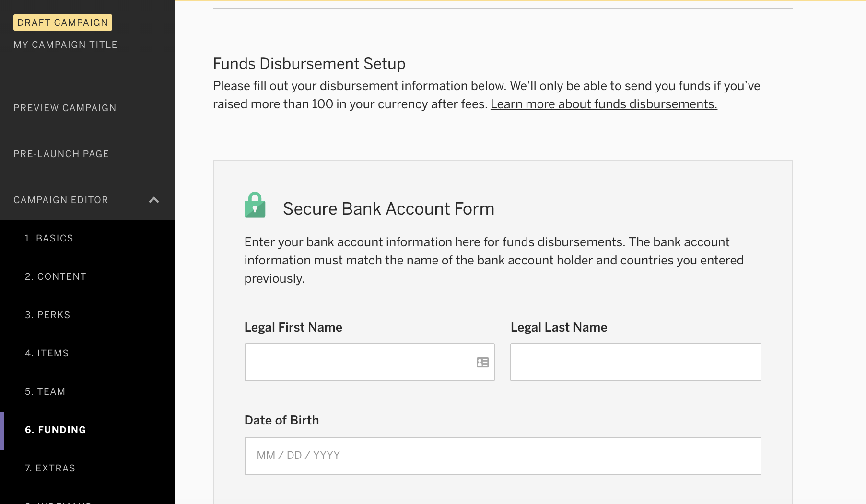
Task: Select the 6. Funding section
Action: point(56,430)
